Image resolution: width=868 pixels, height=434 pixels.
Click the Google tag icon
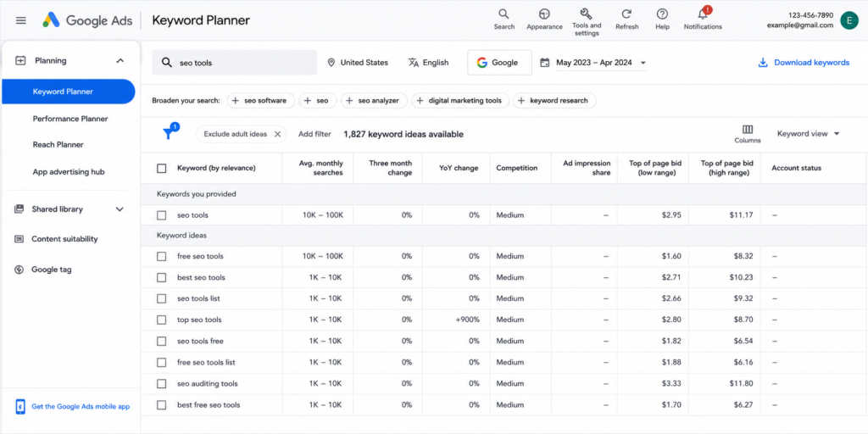click(x=19, y=270)
